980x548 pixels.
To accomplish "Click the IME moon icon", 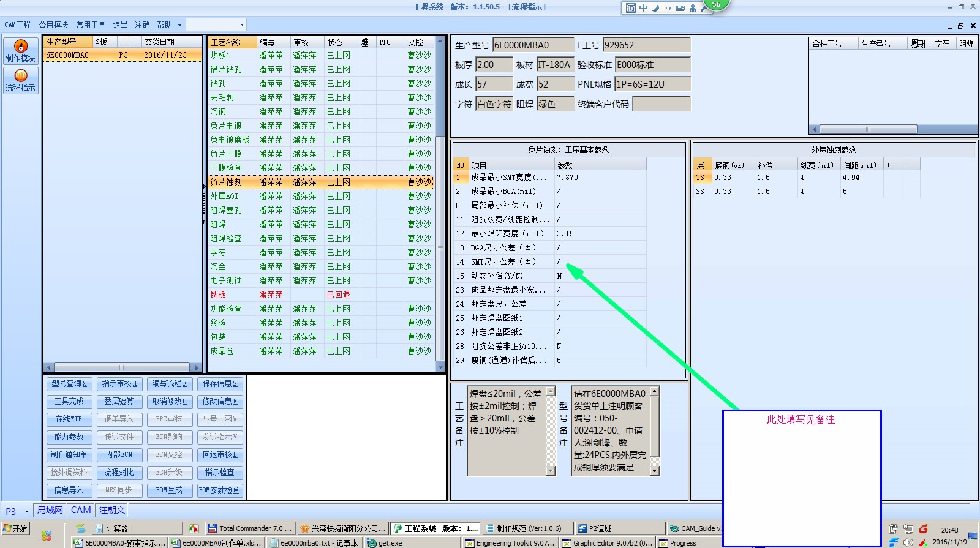I will point(655,8).
